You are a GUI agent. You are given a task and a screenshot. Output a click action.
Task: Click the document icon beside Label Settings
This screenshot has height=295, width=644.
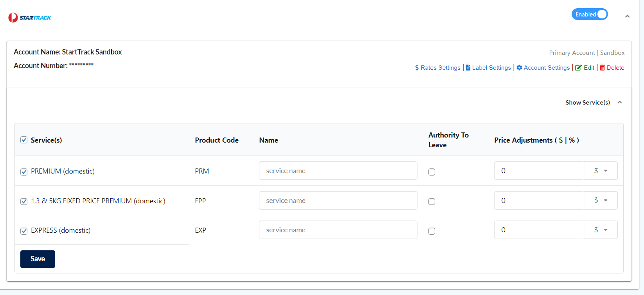468,68
